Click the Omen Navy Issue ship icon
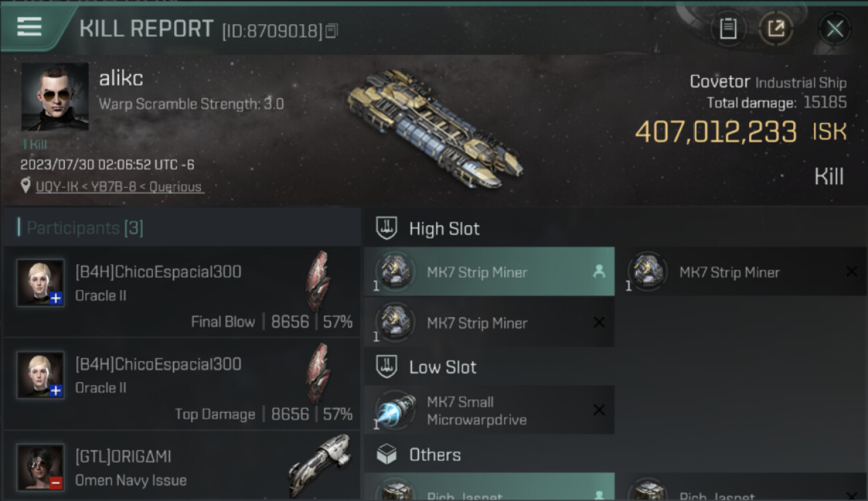Viewport: 868px width, 501px height. pyautogui.click(x=319, y=465)
